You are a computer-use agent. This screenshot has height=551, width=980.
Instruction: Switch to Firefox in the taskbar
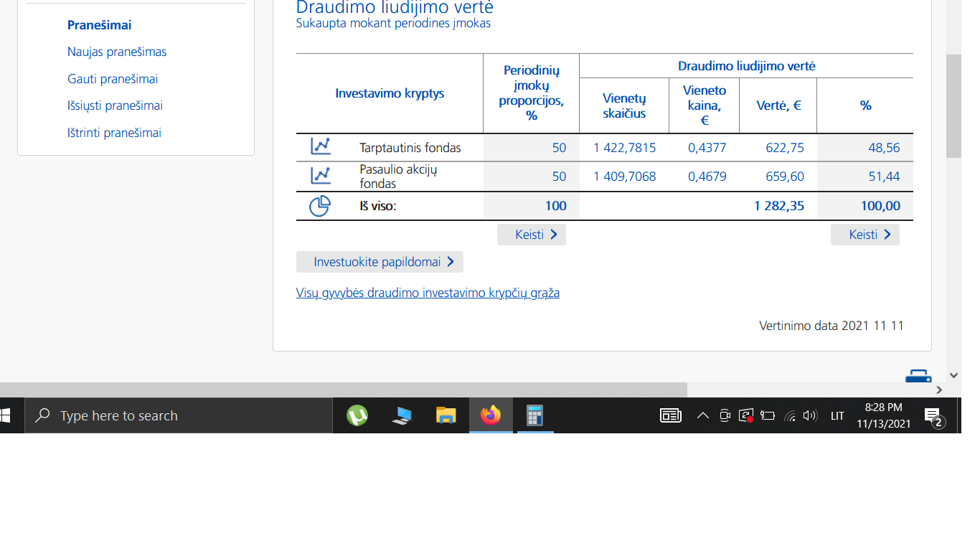tap(491, 415)
